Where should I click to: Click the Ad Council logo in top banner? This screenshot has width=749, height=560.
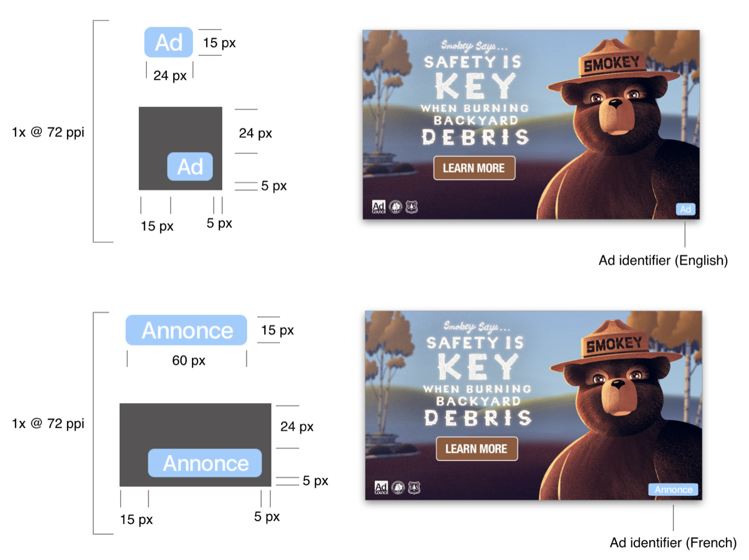pyautogui.click(x=379, y=207)
